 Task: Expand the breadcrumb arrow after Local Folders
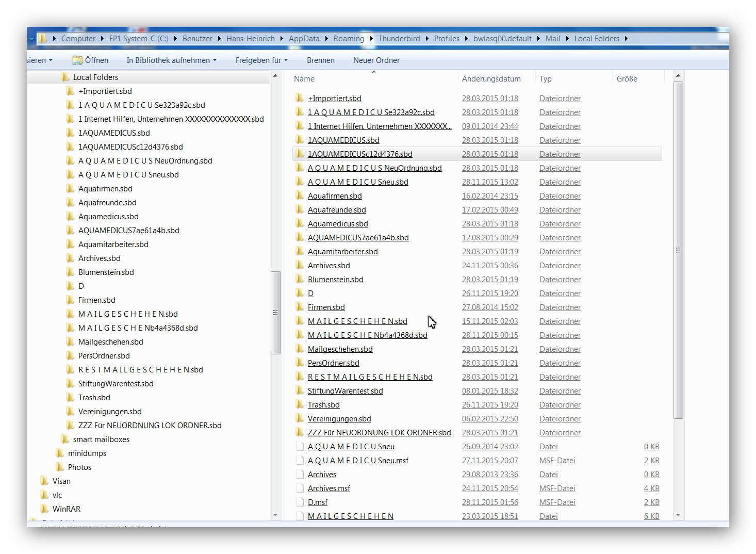[x=626, y=38]
